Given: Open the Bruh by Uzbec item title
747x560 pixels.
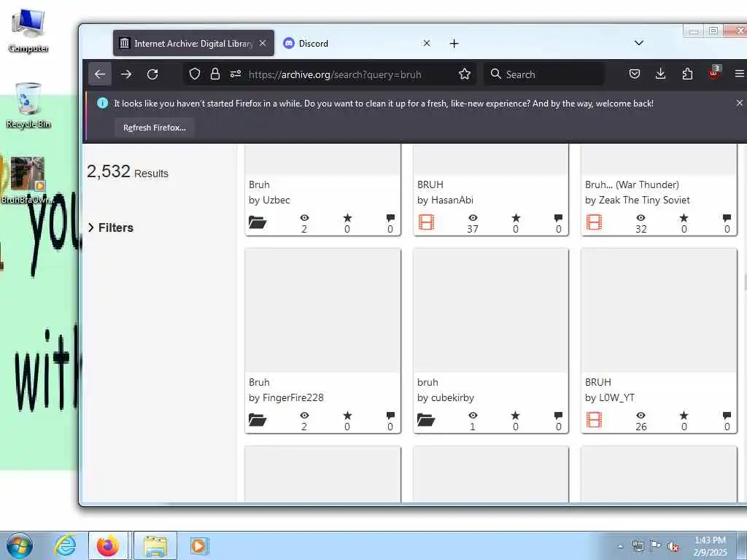Looking at the screenshot, I should click(259, 184).
